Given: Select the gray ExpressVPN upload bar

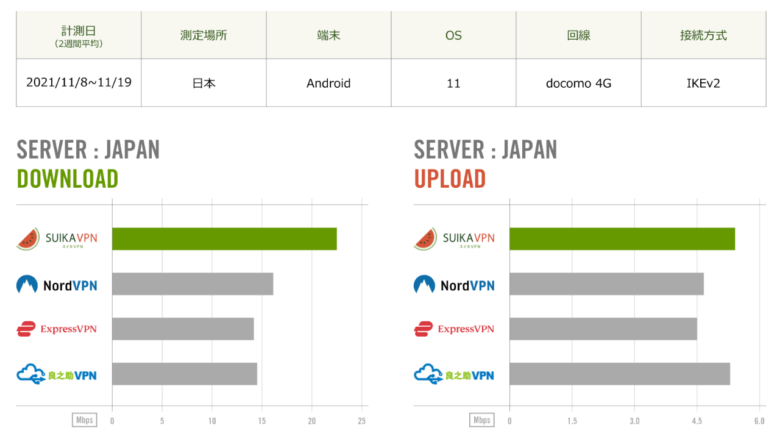Looking at the screenshot, I should (x=603, y=329).
